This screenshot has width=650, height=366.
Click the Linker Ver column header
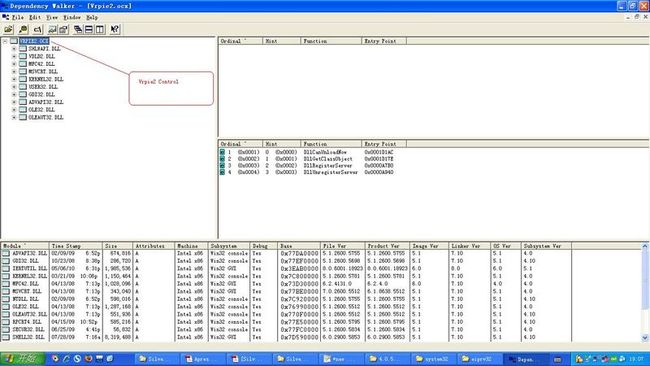pyautogui.click(x=470, y=246)
